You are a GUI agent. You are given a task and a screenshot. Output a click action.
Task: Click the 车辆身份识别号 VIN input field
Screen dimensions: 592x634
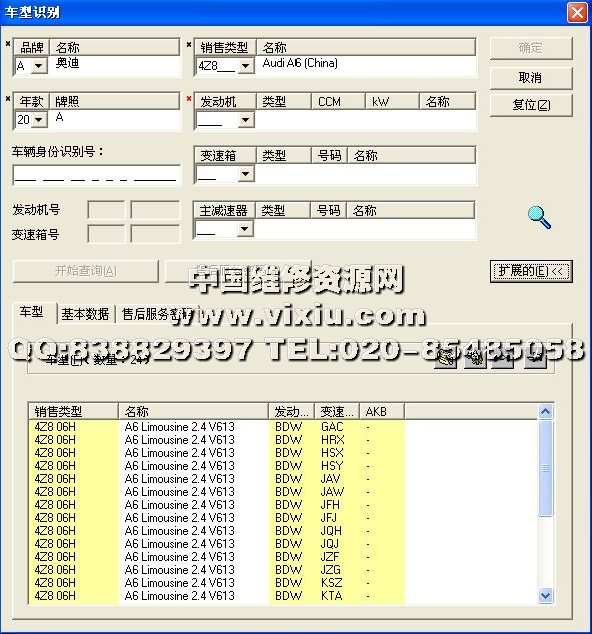point(97,175)
